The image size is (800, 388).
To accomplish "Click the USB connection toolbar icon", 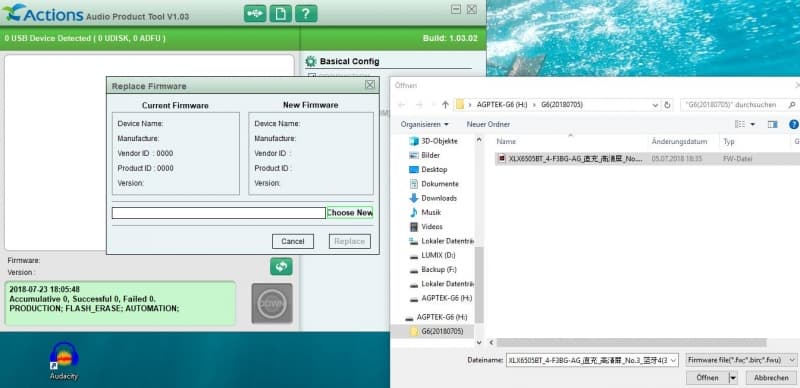I will (x=255, y=13).
